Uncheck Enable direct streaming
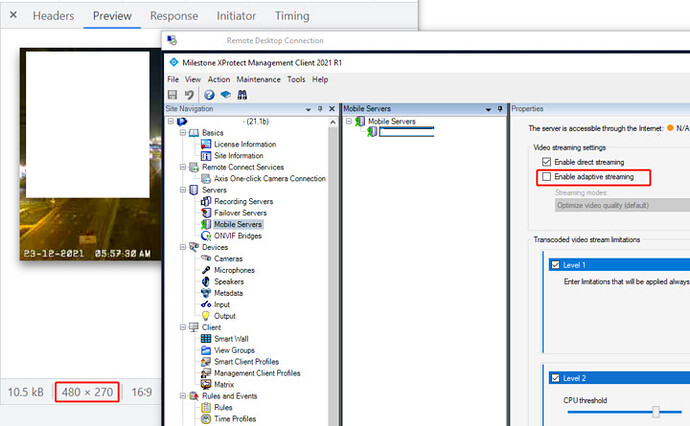This screenshot has height=426, width=690. pyautogui.click(x=546, y=161)
